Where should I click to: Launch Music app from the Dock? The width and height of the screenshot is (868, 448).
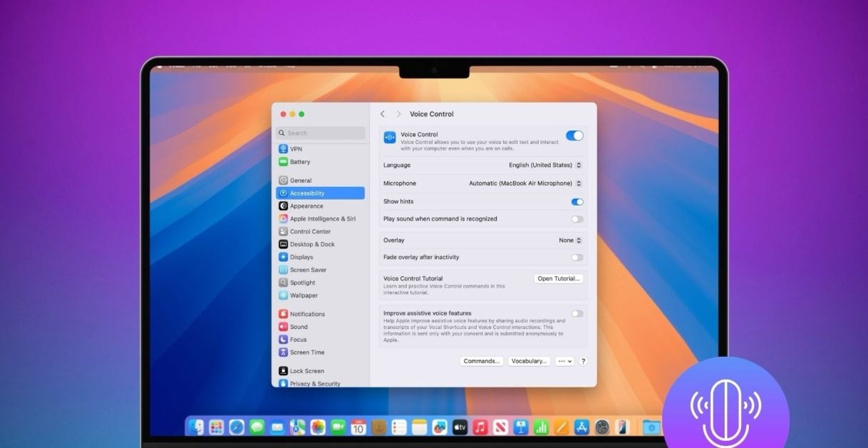pos(480,427)
